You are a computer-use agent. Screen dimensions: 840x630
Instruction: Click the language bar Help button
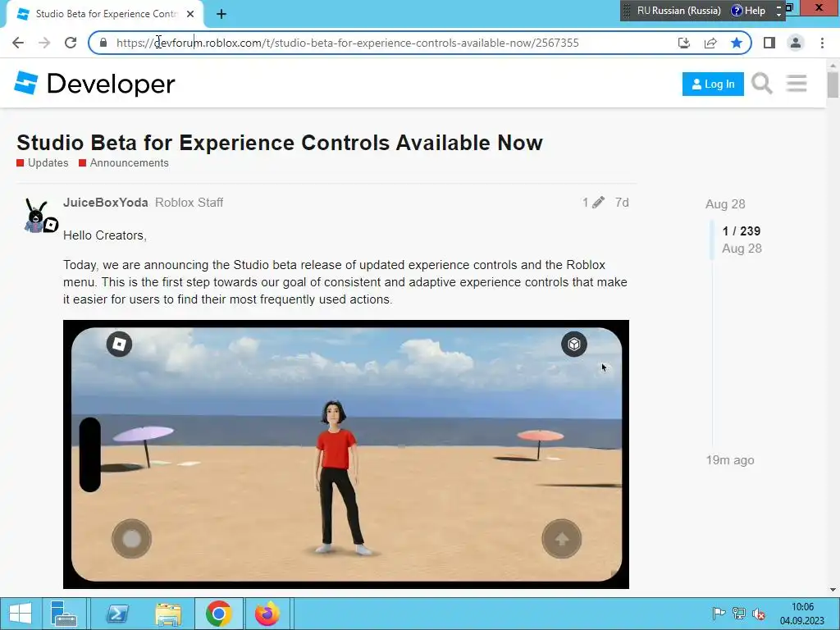749,11
